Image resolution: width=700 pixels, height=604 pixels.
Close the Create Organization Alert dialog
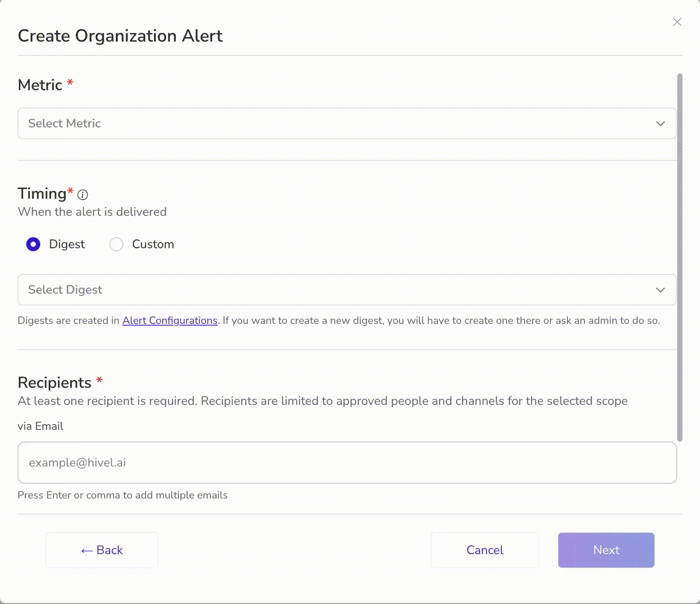point(677,22)
